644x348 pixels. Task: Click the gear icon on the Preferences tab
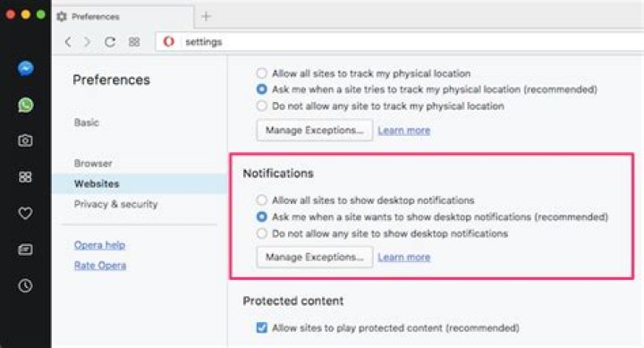point(62,16)
